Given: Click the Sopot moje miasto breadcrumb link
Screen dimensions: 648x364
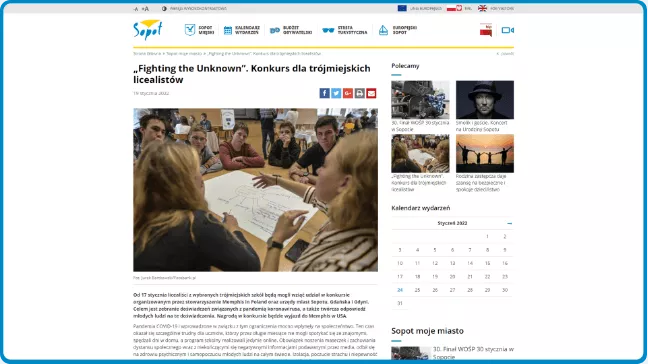Looking at the screenshot, I should pos(184,54).
